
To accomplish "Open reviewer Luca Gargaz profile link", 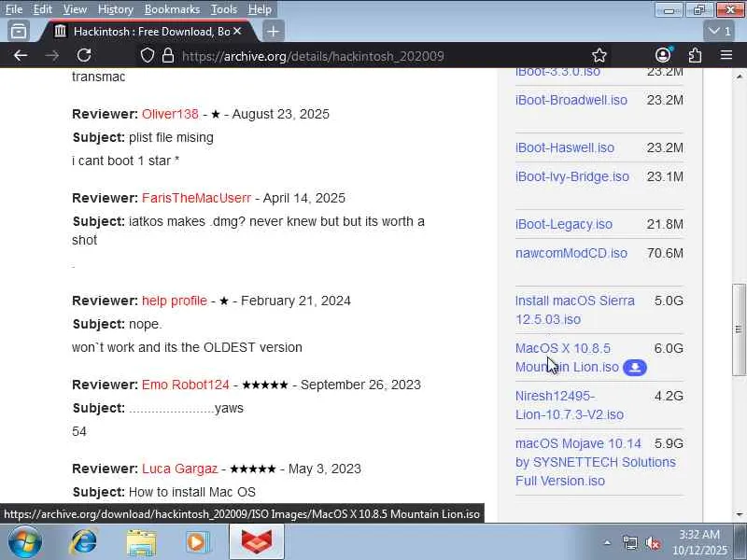I will pyautogui.click(x=179, y=469).
